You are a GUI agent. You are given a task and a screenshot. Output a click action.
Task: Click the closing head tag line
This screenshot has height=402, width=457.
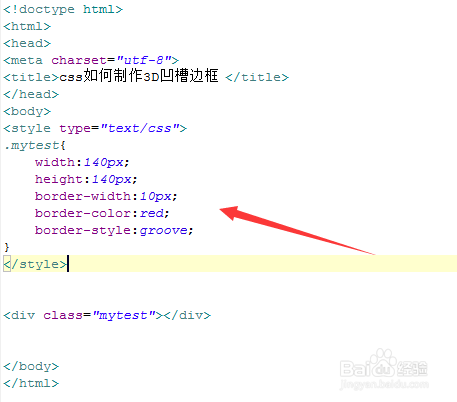coord(31,94)
